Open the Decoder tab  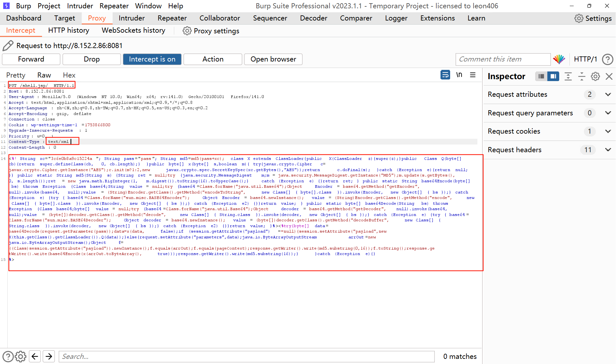pyautogui.click(x=313, y=18)
